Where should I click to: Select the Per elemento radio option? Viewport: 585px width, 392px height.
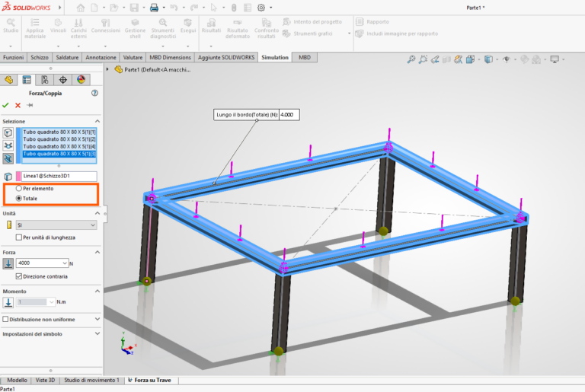[x=19, y=188]
